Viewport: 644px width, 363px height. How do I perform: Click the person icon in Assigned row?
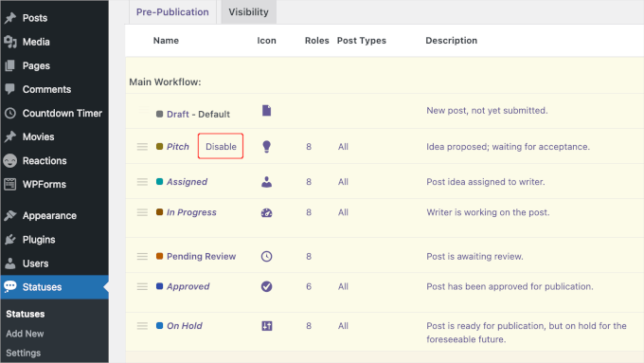266,182
